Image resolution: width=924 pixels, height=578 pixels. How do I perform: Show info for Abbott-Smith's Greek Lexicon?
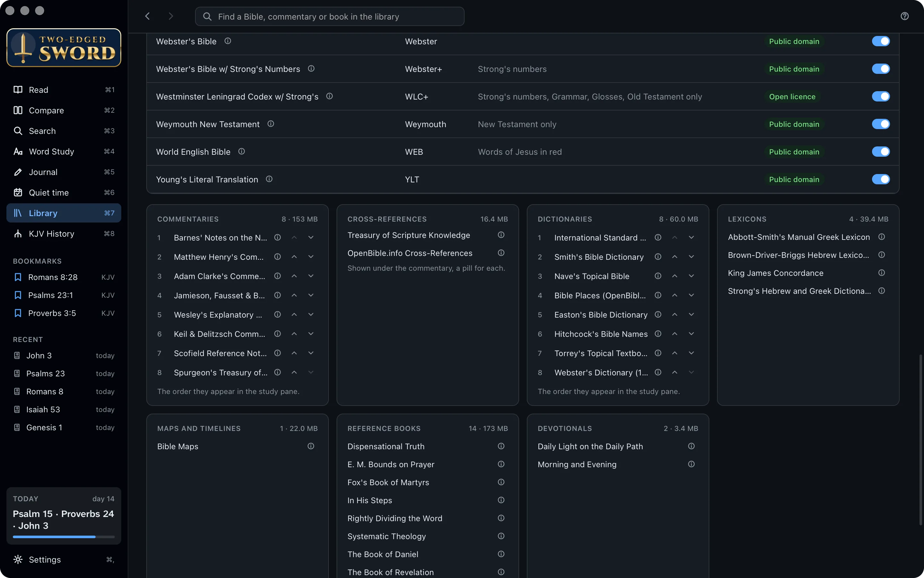(x=881, y=237)
